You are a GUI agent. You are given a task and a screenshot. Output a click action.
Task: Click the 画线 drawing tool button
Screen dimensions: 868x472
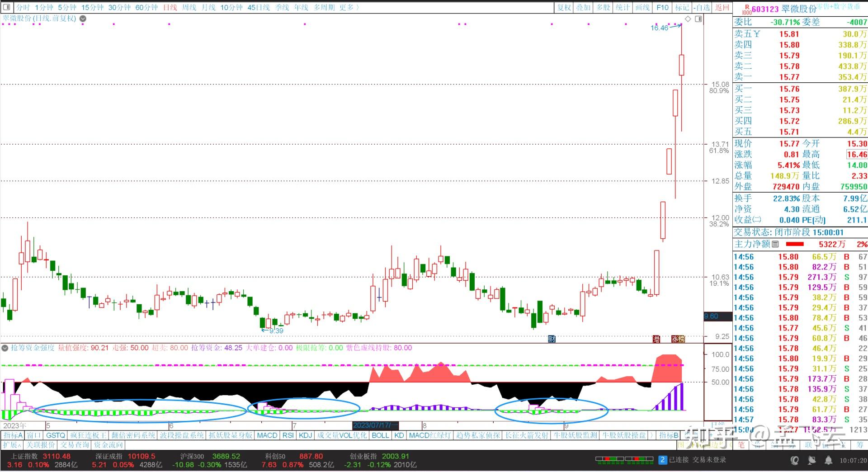pos(642,7)
